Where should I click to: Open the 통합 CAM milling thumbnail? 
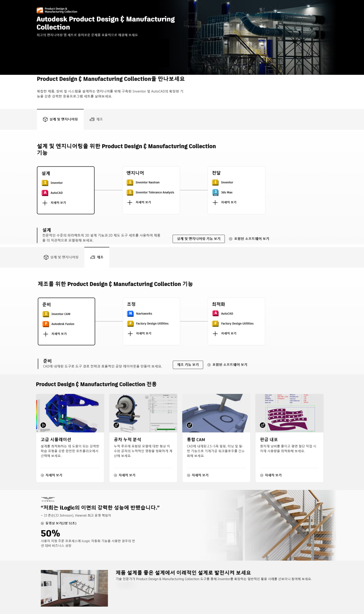216,413
